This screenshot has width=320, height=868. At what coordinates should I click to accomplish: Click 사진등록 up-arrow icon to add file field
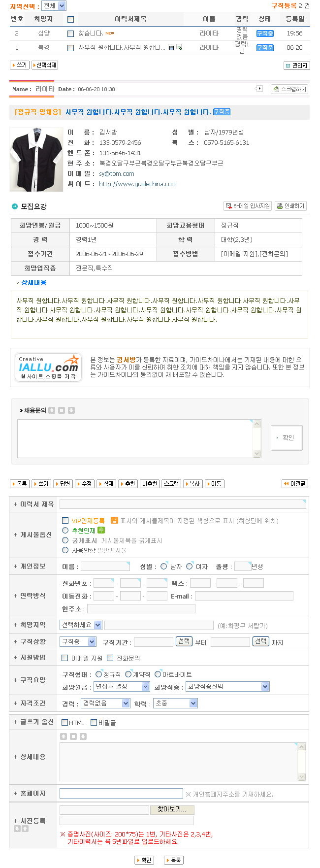coord(25,829)
